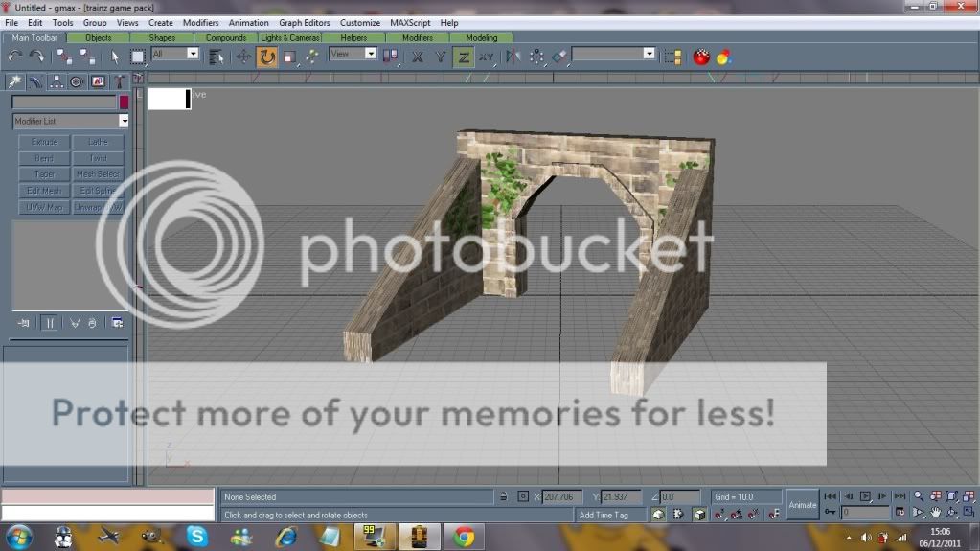Click the Array tool icon
Screen dimensions: 980x551
(x=536, y=57)
